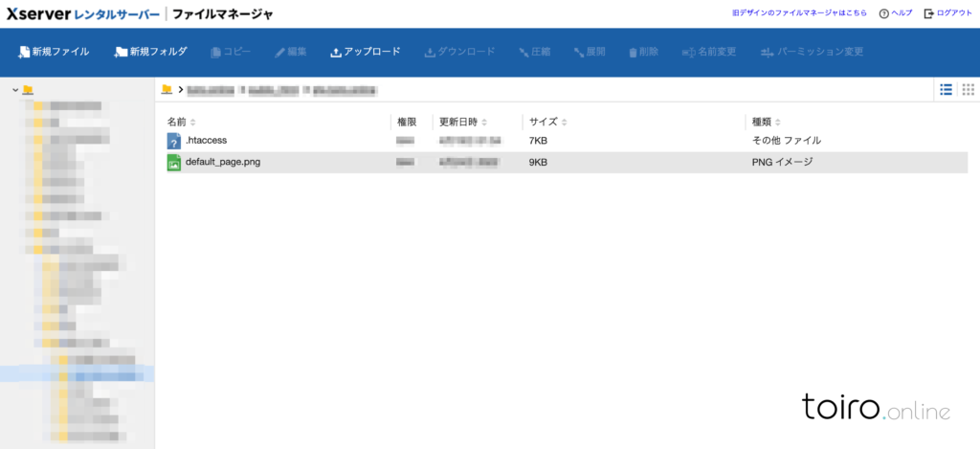The image size is (980, 449).
Task: Select the .htaccess file row
Action: pyautogui.click(x=206, y=141)
